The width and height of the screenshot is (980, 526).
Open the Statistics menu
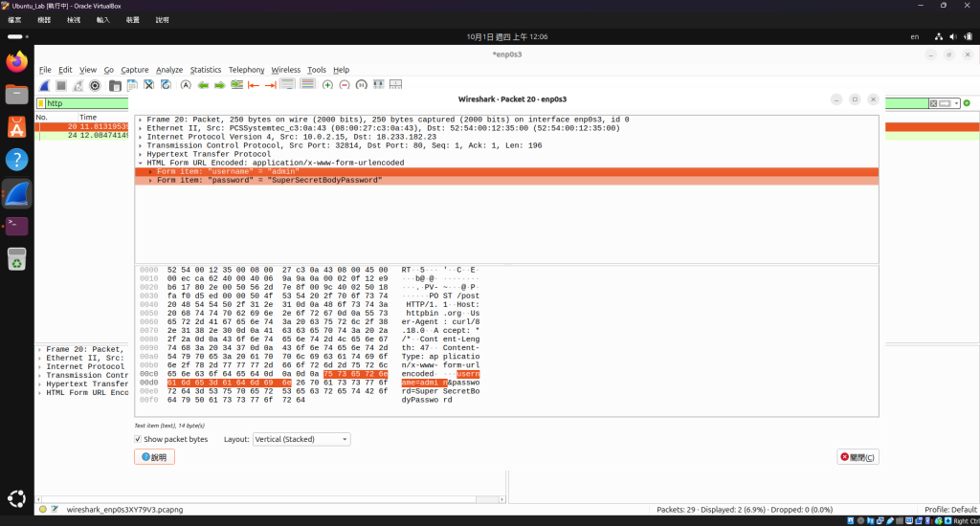[x=206, y=70]
